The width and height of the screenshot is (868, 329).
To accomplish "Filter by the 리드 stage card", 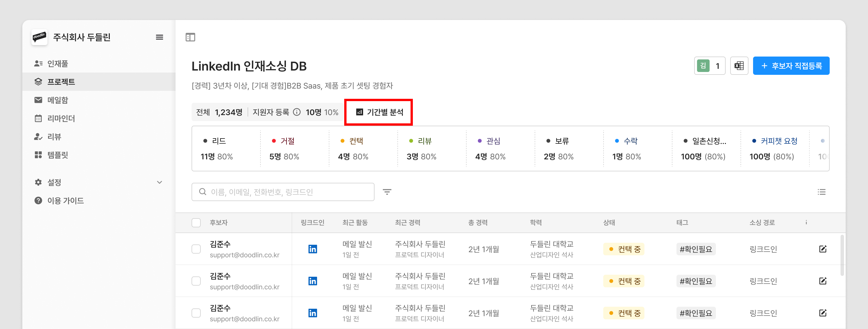I will pos(226,149).
